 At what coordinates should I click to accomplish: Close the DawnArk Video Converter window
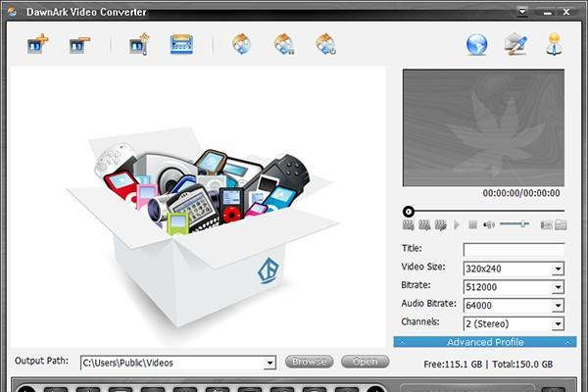(566, 12)
